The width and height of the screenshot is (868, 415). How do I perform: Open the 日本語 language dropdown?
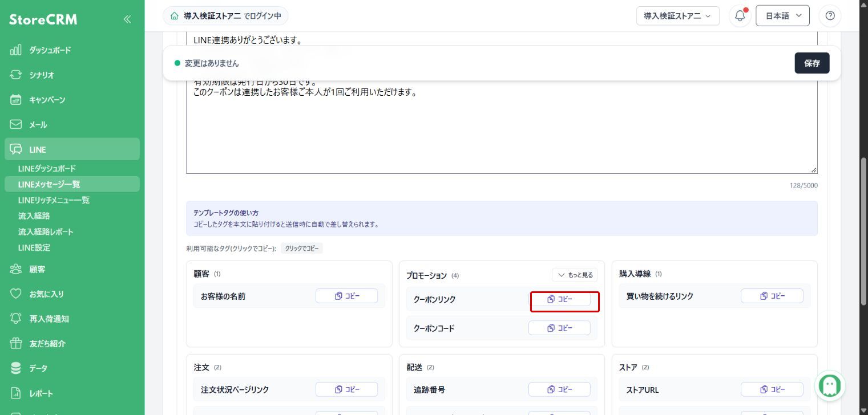click(x=782, y=16)
